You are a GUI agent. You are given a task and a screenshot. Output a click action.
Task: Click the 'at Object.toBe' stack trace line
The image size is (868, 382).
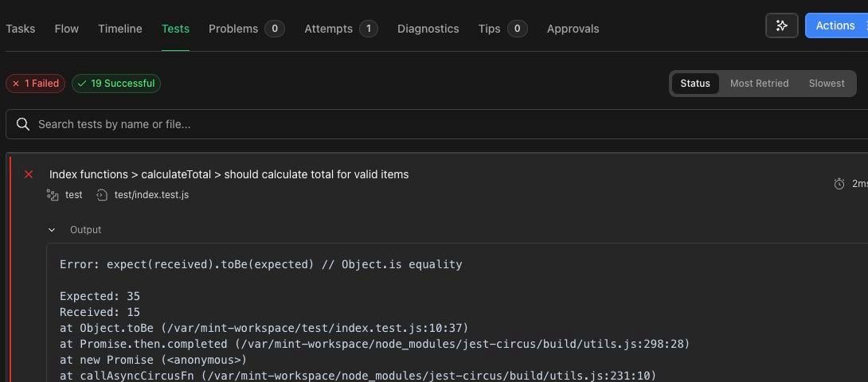(x=264, y=328)
